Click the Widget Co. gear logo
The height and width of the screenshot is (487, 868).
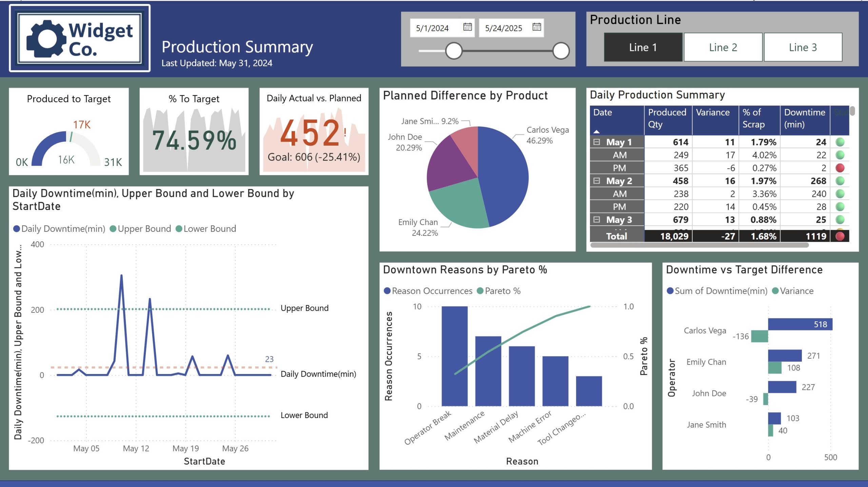pos(46,38)
